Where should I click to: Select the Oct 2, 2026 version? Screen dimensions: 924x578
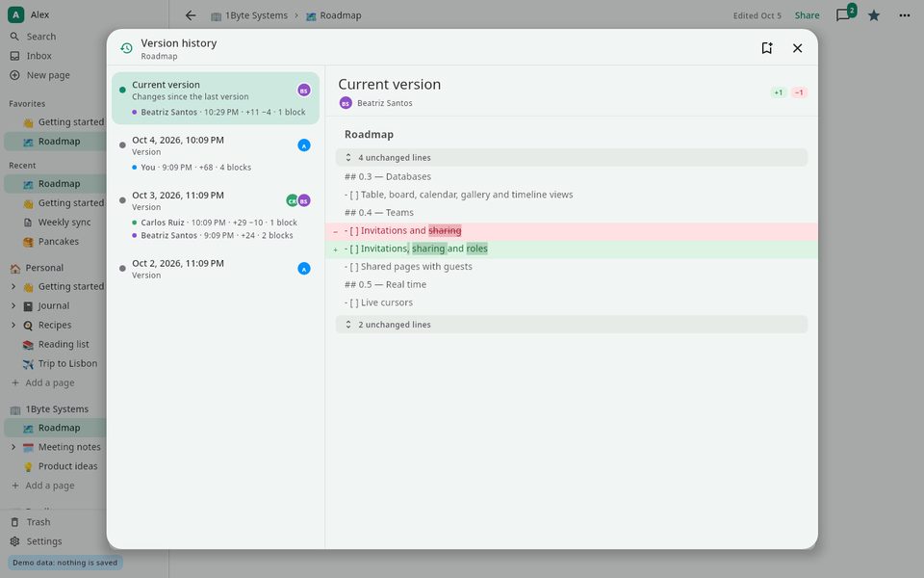[x=216, y=269]
